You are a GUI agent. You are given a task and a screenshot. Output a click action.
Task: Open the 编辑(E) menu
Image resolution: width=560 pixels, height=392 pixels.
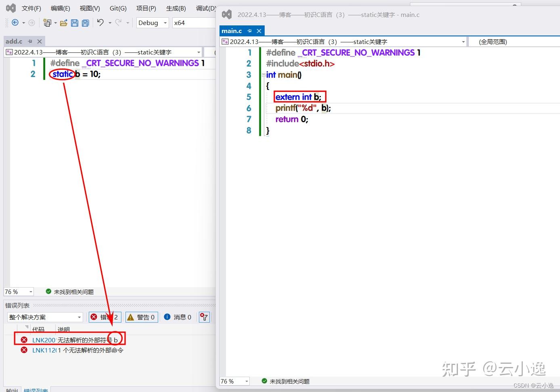coord(61,8)
